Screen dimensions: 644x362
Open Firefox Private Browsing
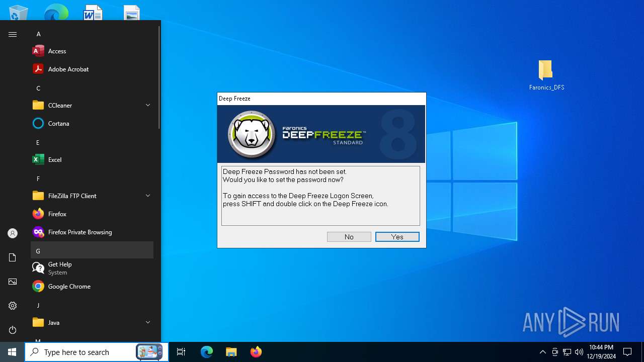tap(92, 232)
